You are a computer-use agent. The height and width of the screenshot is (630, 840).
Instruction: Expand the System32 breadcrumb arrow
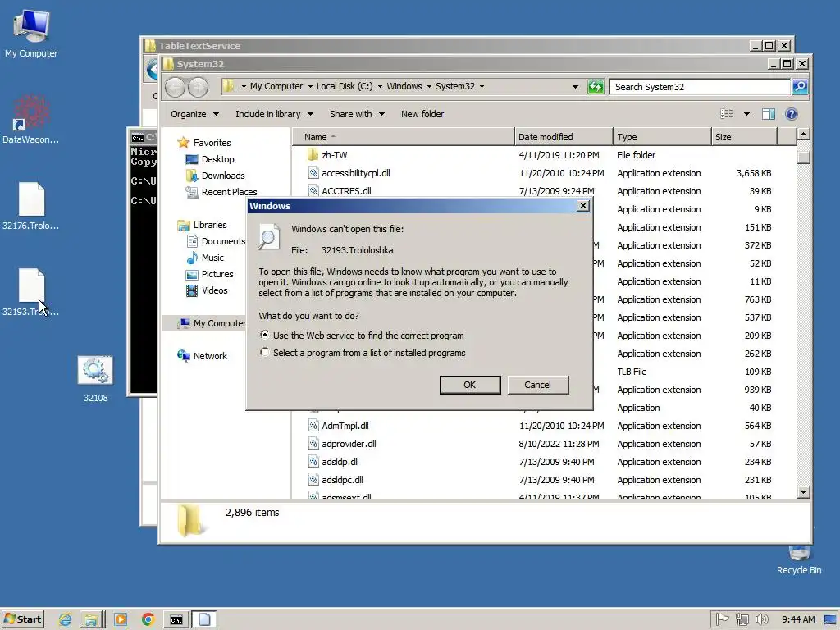point(482,87)
